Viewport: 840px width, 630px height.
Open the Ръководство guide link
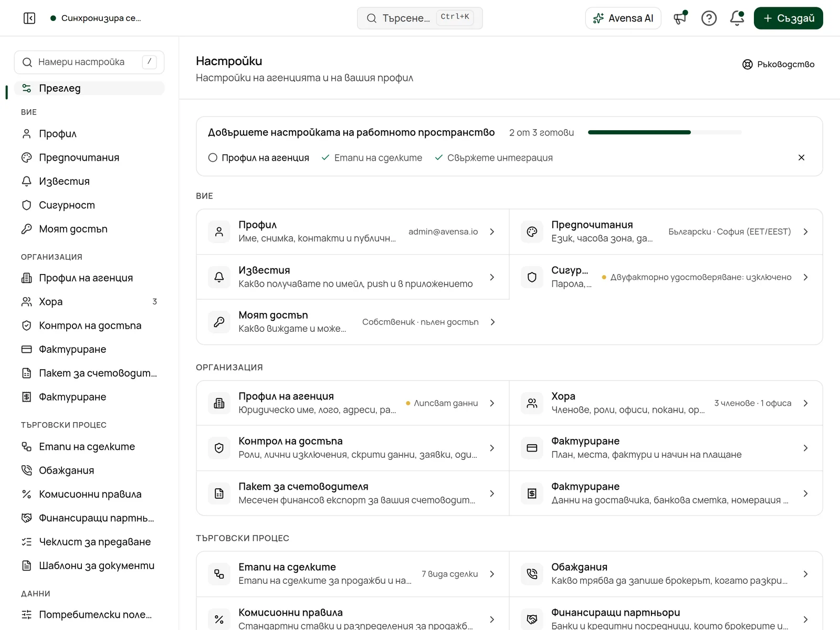pyautogui.click(x=779, y=64)
